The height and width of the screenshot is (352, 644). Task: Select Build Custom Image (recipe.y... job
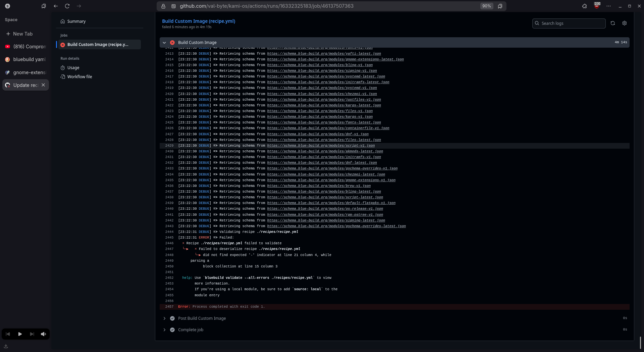pyautogui.click(x=99, y=45)
